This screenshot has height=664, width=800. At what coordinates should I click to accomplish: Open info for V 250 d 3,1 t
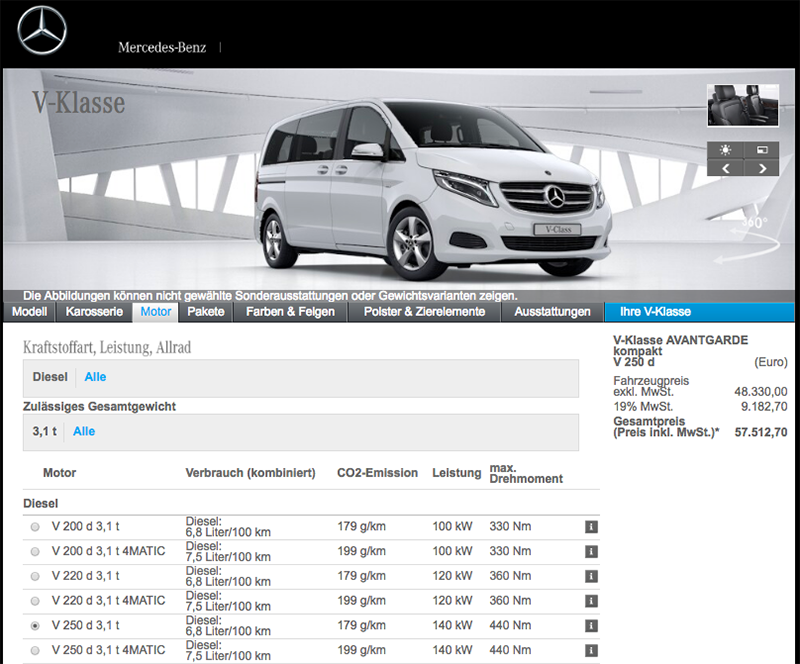pyautogui.click(x=591, y=626)
